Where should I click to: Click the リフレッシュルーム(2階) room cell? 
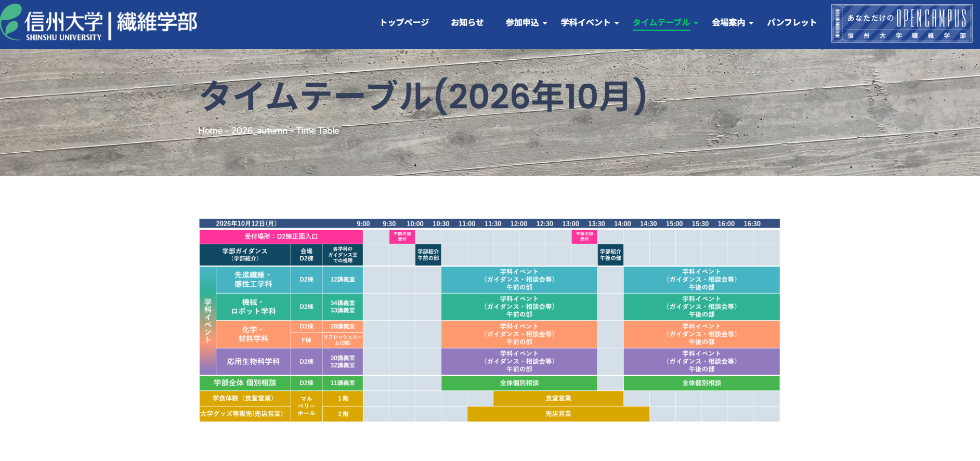pyautogui.click(x=343, y=340)
